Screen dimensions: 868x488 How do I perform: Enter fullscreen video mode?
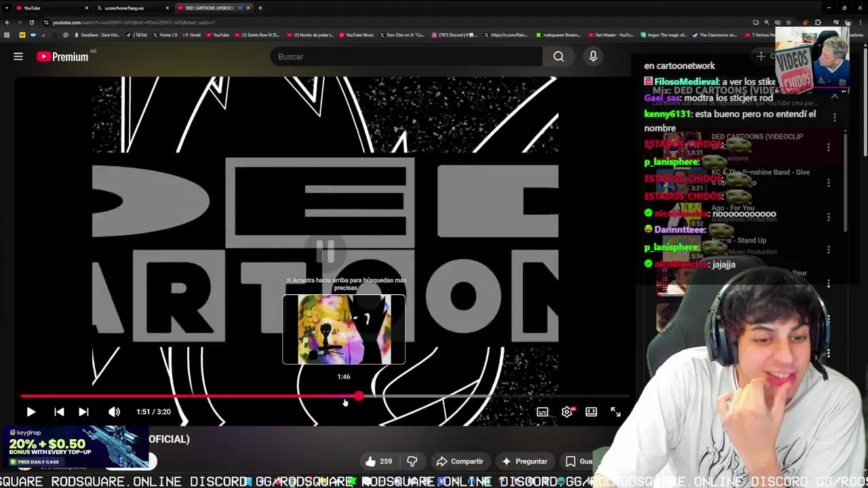(616, 411)
